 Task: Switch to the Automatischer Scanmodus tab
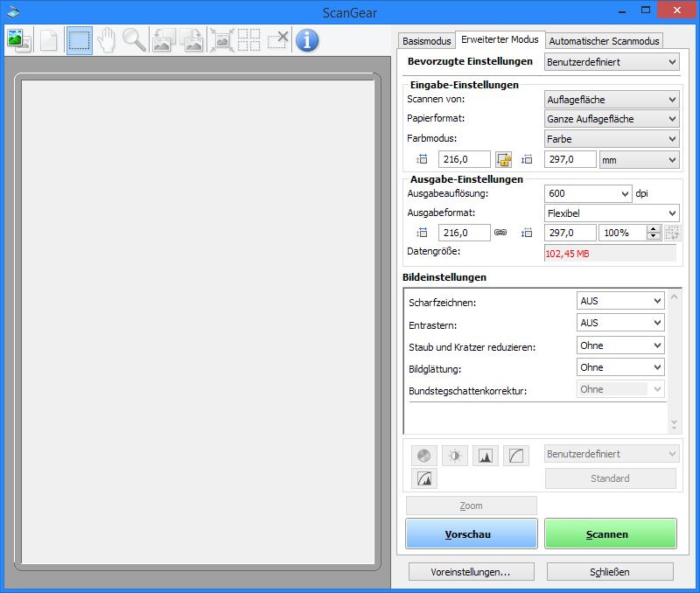[x=604, y=41]
